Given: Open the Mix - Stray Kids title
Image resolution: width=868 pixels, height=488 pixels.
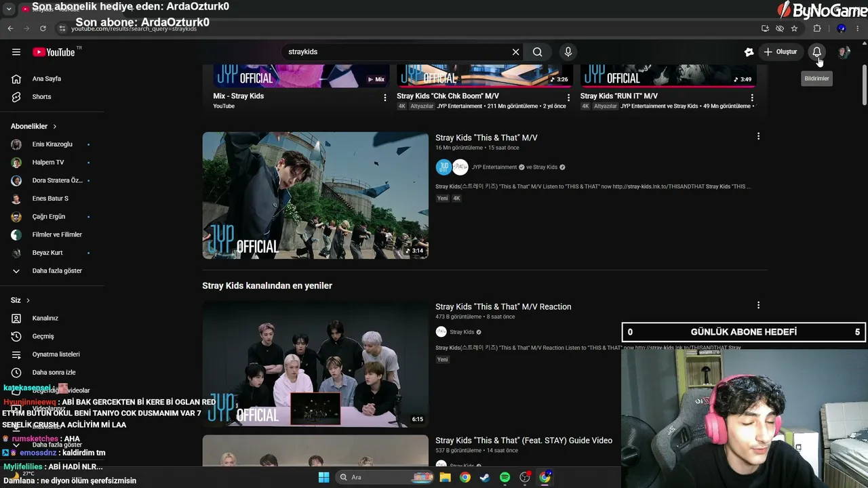Looking at the screenshot, I should coord(239,96).
